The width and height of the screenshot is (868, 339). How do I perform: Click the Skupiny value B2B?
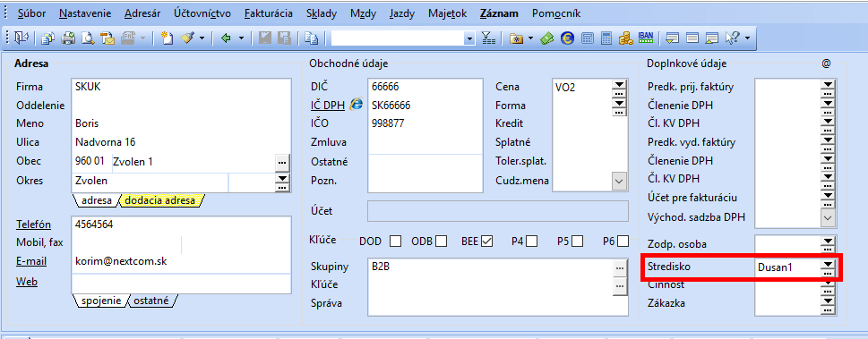click(382, 267)
